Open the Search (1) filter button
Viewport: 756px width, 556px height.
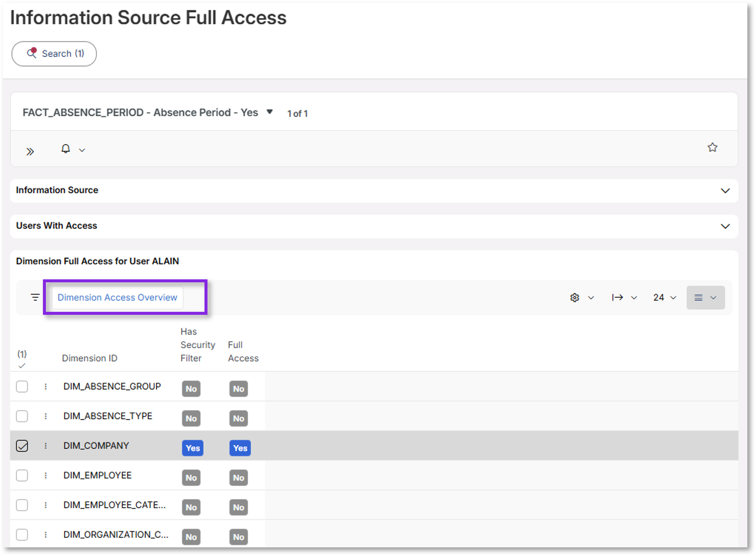[x=54, y=54]
